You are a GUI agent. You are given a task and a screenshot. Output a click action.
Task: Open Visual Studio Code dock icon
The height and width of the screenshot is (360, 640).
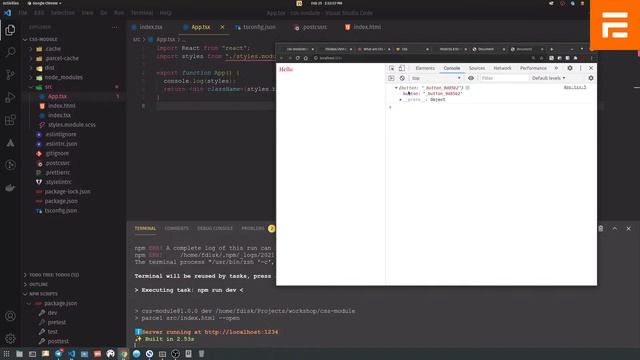pos(71,354)
